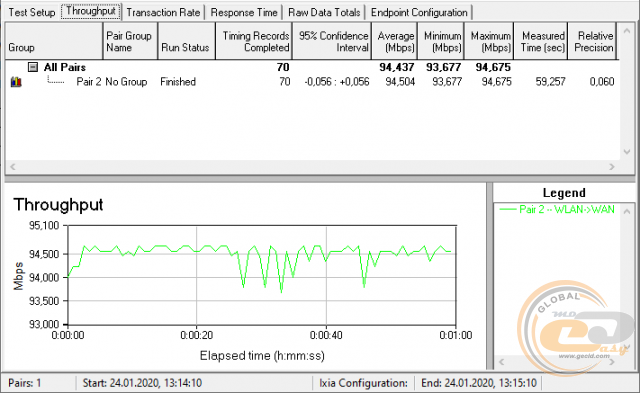640x393 pixels.
Task: Sort by Group column header
Action: (54, 41)
